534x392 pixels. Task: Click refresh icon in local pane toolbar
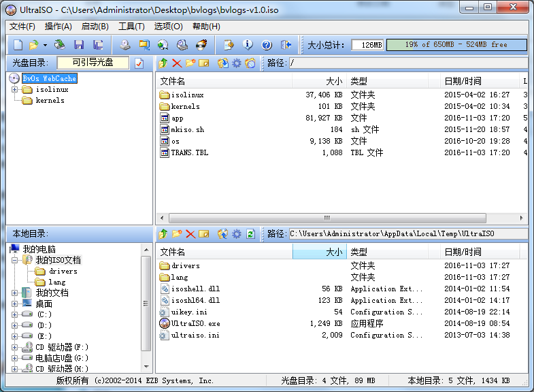(250, 233)
